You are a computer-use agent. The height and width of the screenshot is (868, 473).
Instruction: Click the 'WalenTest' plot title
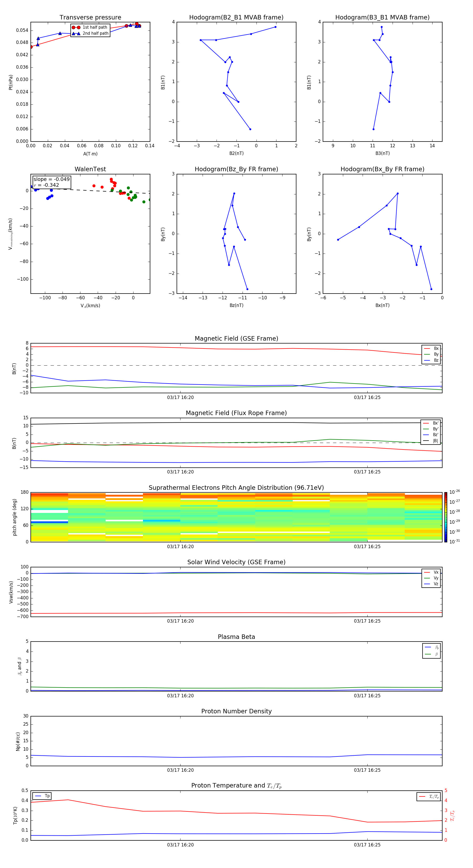(x=90, y=169)
